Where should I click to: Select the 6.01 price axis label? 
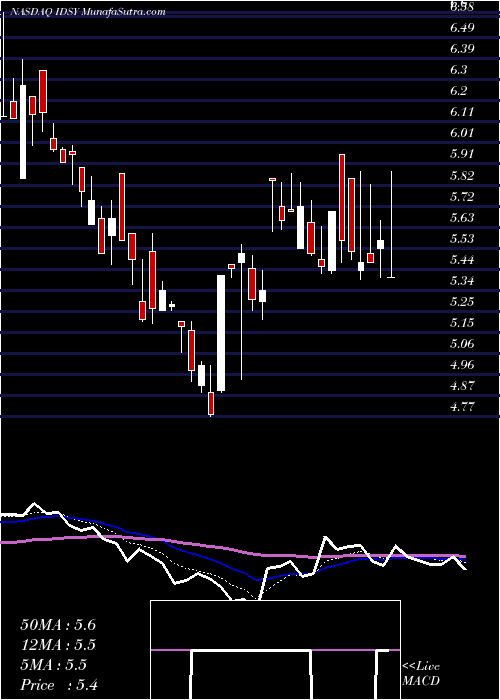point(462,133)
